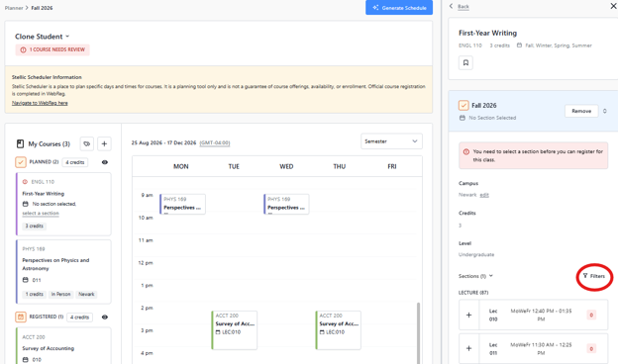Viewport: 618px width, 364px height.
Task: Hide planned courses with the eye icon
Action: [105, 162]
